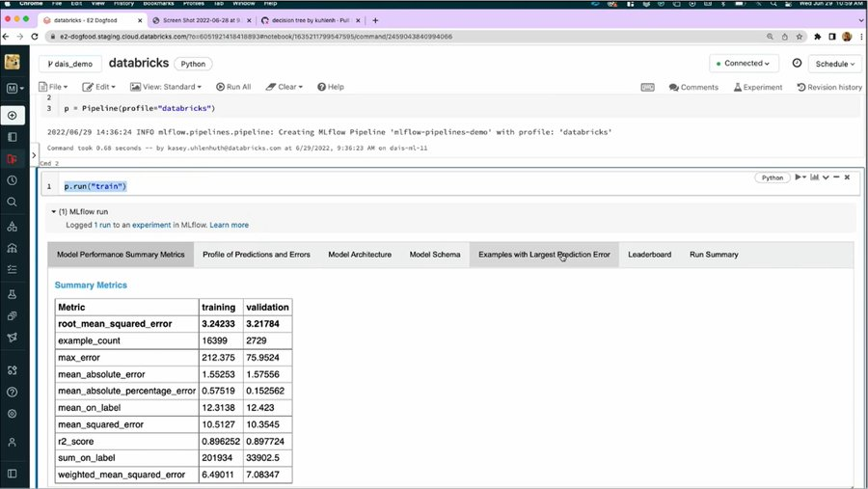The width and height of the screenshot is (868, 489).
Task: Open the persona switcher dropdown in sidebar
Action: click(14, 88)
